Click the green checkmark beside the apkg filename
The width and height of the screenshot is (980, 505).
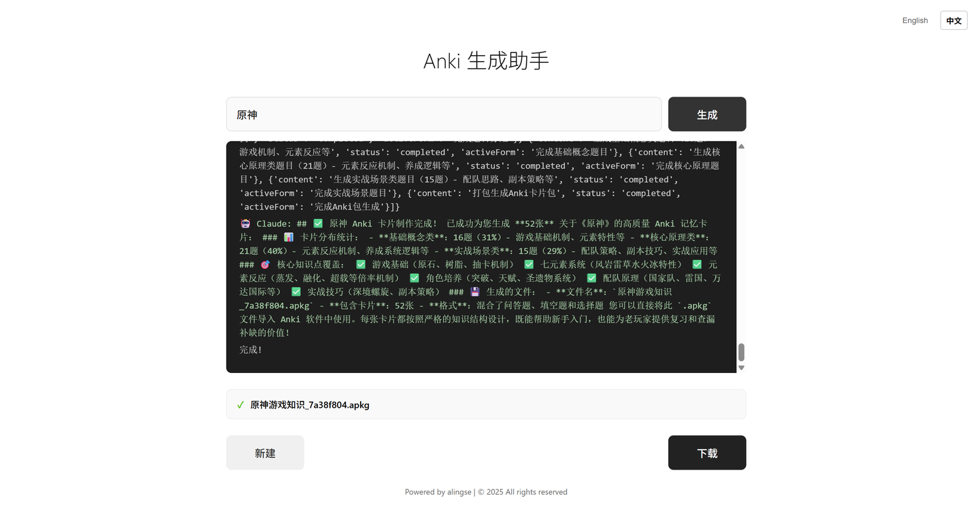(x=240, y=405)
